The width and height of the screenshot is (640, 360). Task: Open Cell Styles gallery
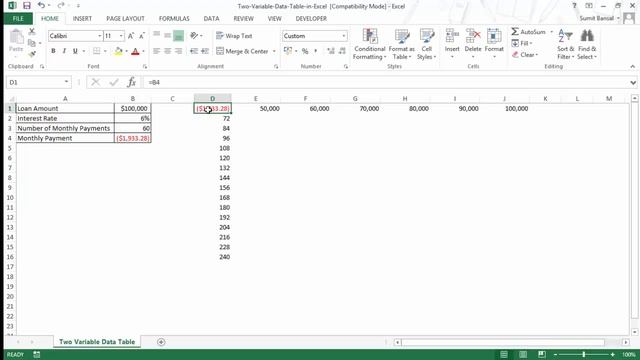pos(427,44)
